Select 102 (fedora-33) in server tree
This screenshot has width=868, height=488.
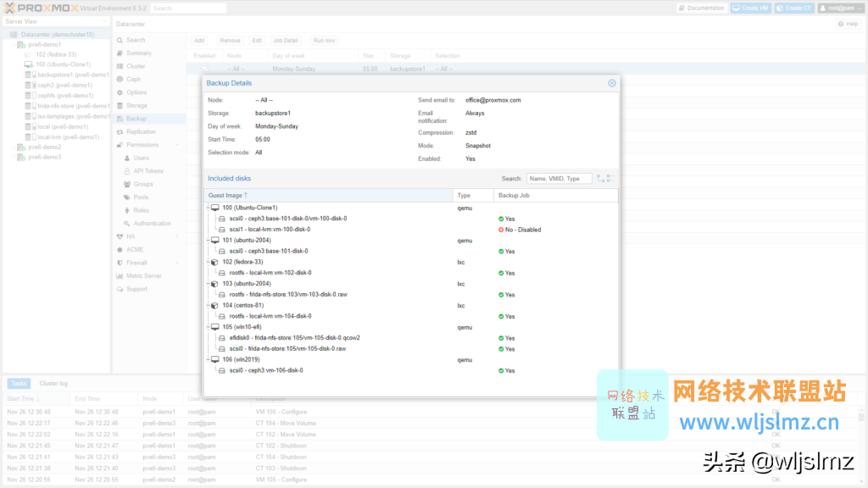coord(56,54)
